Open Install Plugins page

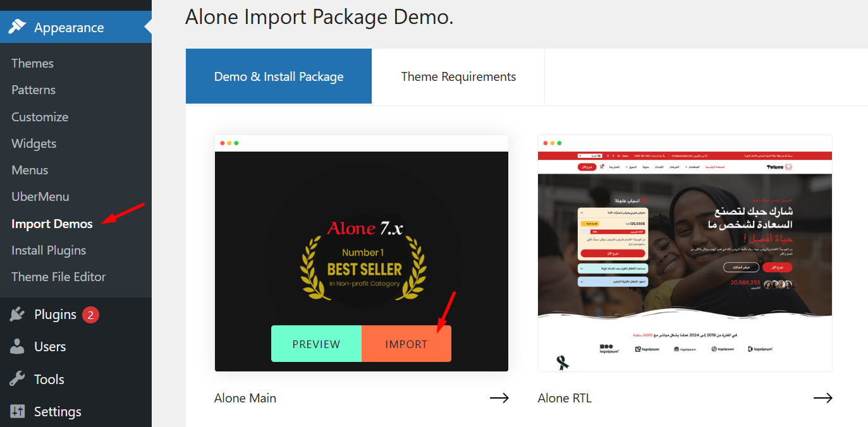point(49,250)
